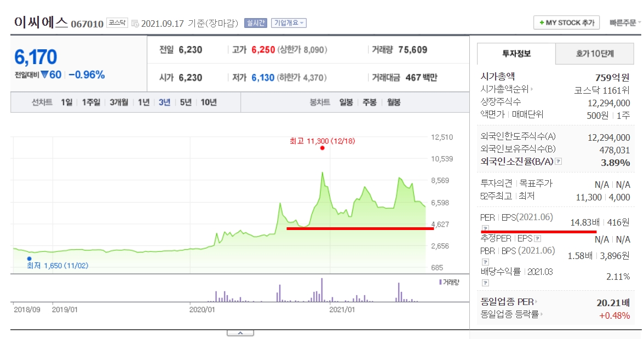Viewport: 644px width, 339px height.
Task: Click the 외국인소진율 value 3.89%
Action: click(x=616, y=163)
